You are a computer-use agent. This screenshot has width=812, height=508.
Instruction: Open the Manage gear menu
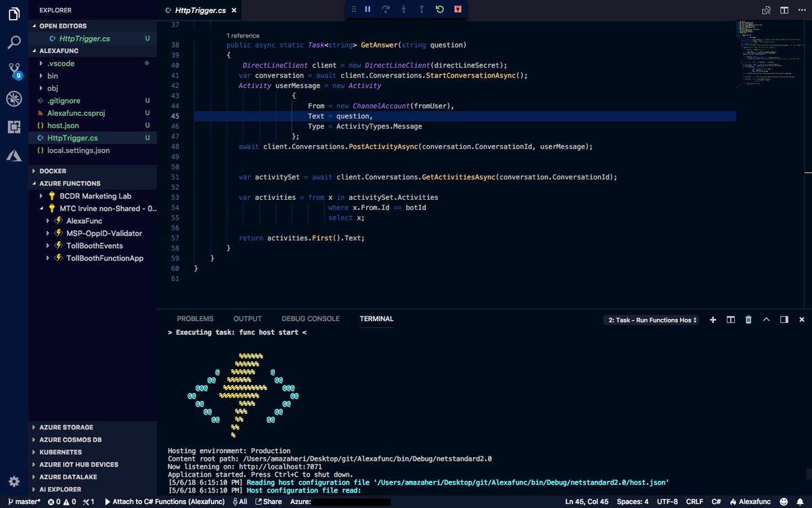click(x=14, y=482)
